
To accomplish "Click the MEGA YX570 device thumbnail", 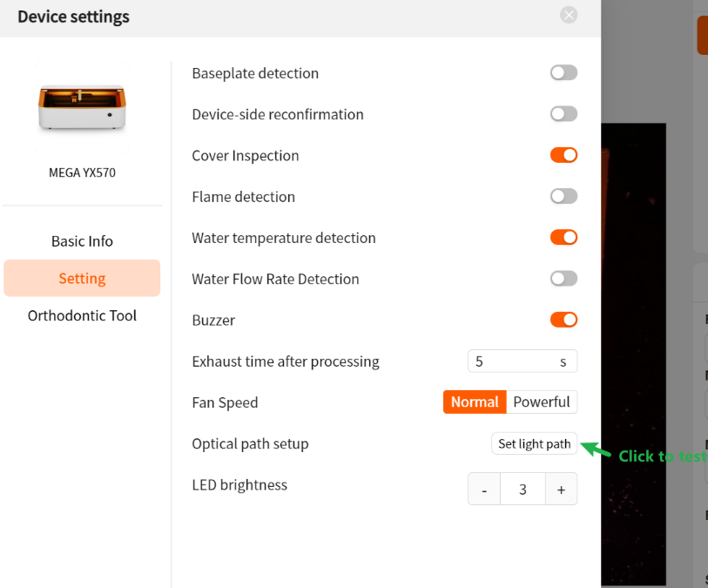I will click(x=82, y=107).
